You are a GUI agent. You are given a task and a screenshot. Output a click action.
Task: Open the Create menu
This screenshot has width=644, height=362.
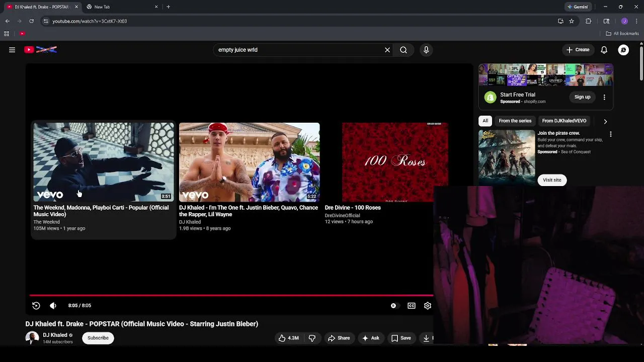click(x=578, y=50)
